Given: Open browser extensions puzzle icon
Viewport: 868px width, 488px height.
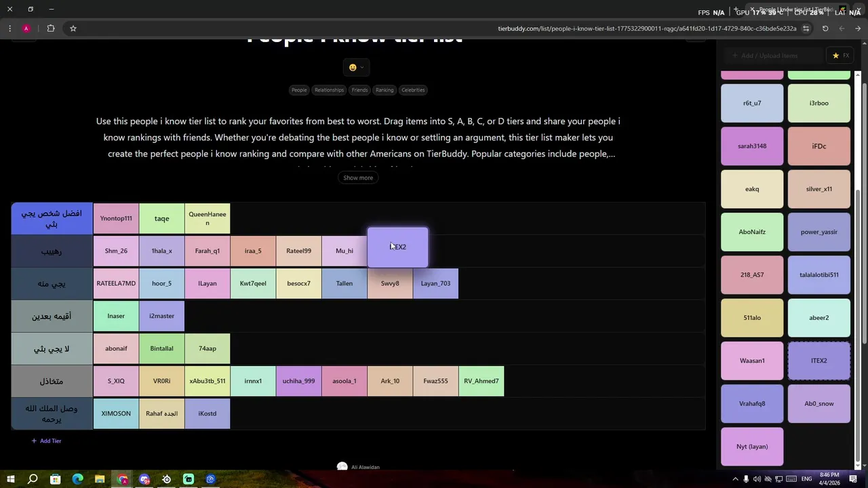Looking at the screenshot, I should coord(51,28).
